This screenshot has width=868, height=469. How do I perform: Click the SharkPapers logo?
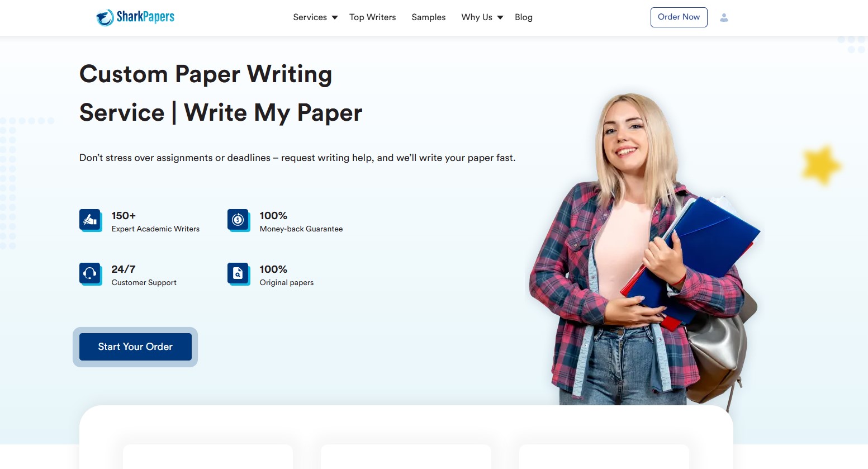(x=135, y=17)
